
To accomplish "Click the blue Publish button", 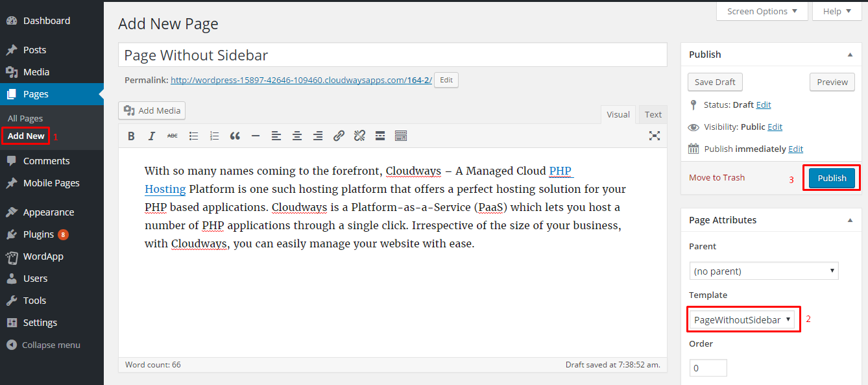I will 832,178.
